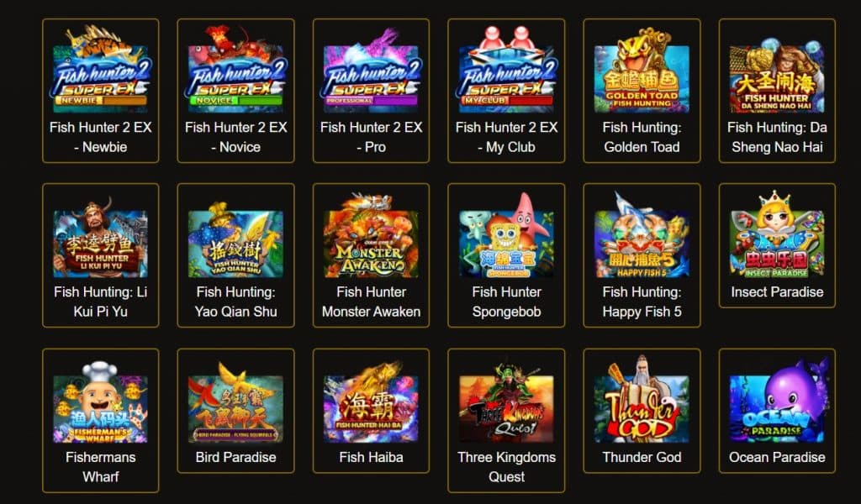Click the Thunder God text label
This screenshot has width=861, height=504.
tap(642, 458)
